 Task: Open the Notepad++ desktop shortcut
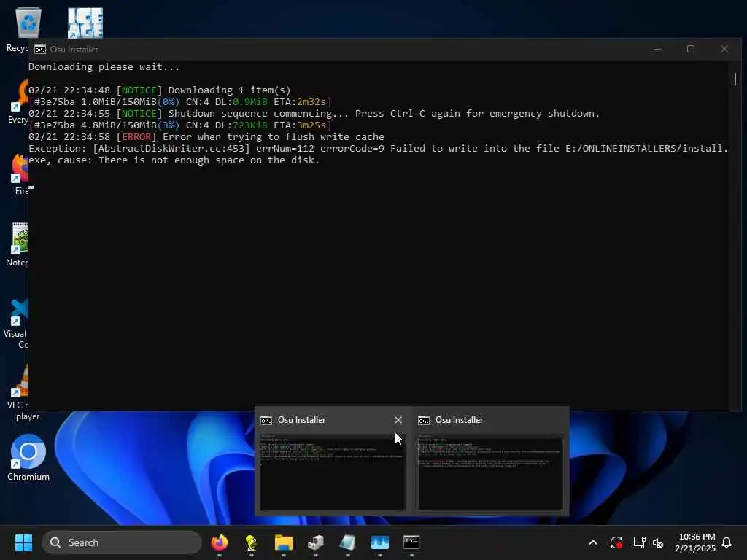tap(18, 244)
